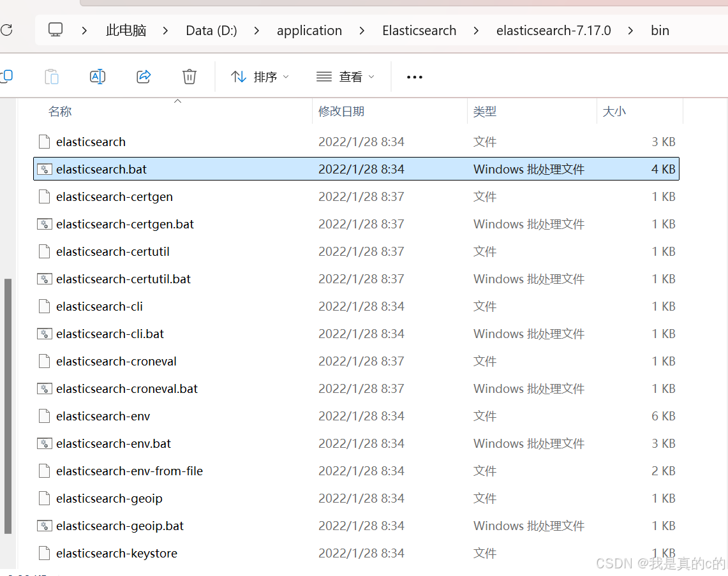The height and width of the screenshot is (576, 728).
Task: Go to elasticsearch-7.17.0 in the address bar
Action: [553, 31]
